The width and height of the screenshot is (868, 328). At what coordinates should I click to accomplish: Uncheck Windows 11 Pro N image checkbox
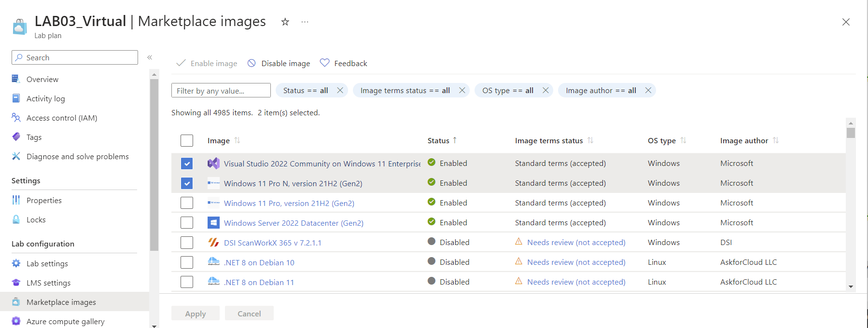[x=187, y=183]
